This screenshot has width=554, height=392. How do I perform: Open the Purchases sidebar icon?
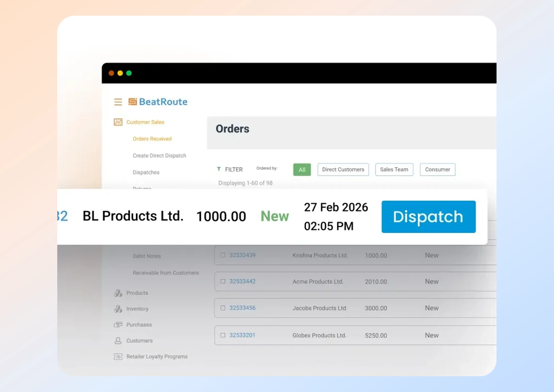[x=118, y=325]
